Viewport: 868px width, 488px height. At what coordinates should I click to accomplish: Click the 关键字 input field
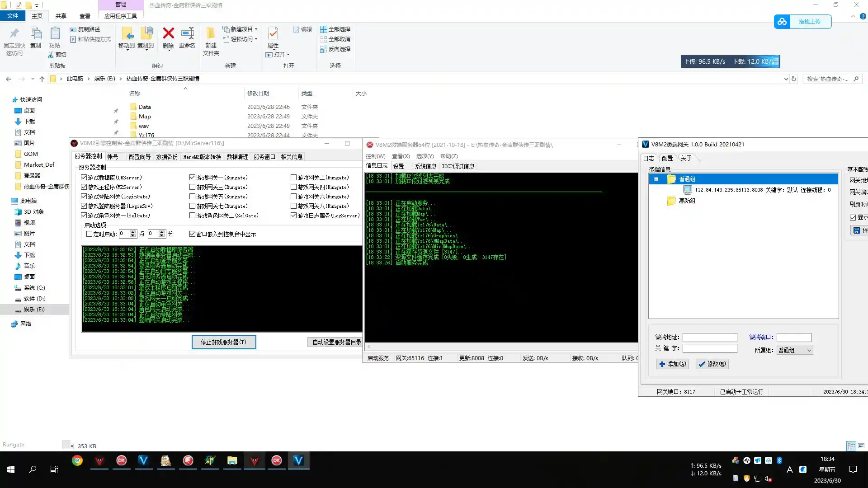point(710,348)
